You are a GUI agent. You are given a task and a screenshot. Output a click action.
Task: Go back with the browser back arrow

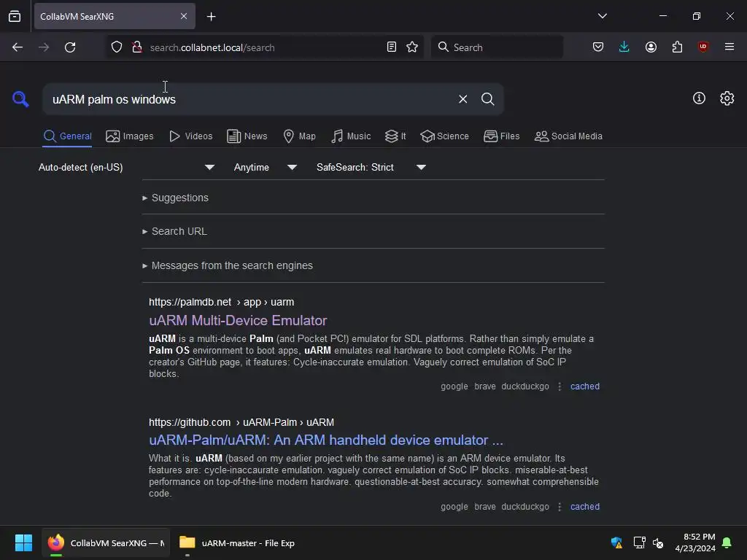18,47
